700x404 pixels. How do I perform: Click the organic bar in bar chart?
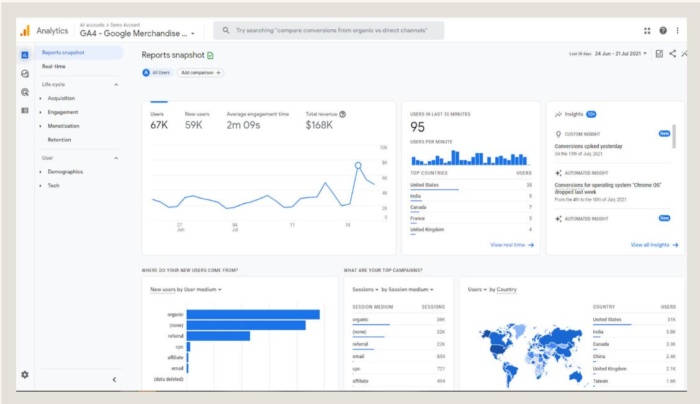pos(253,315)
